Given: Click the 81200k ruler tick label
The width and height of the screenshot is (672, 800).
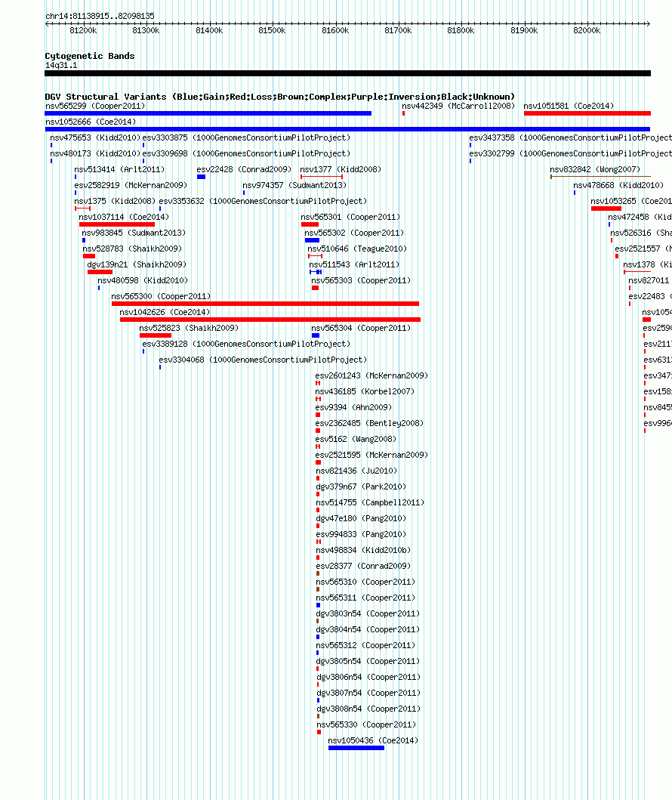Looking at the screenshot, I should pyautogui.click(x=83, y=31).
